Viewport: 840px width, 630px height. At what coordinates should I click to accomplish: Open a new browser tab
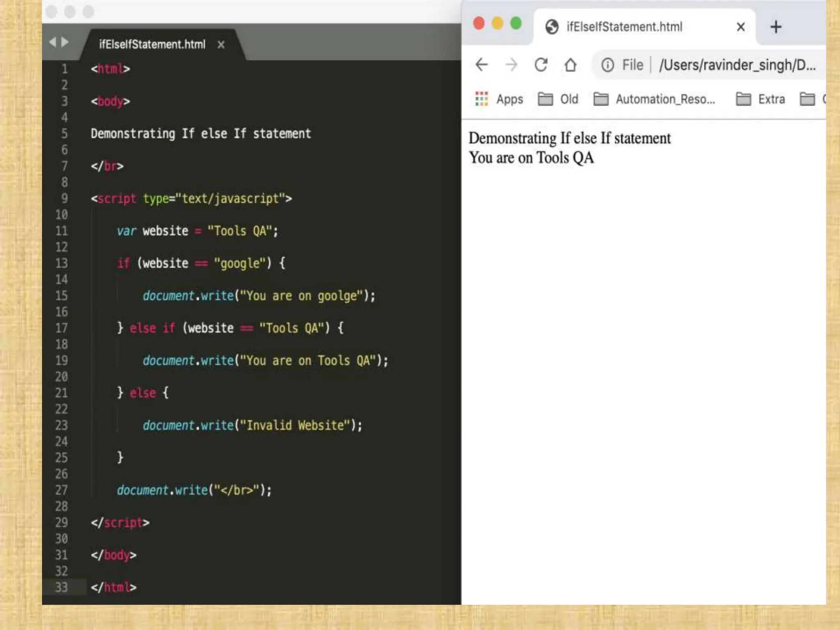(776, 27)
